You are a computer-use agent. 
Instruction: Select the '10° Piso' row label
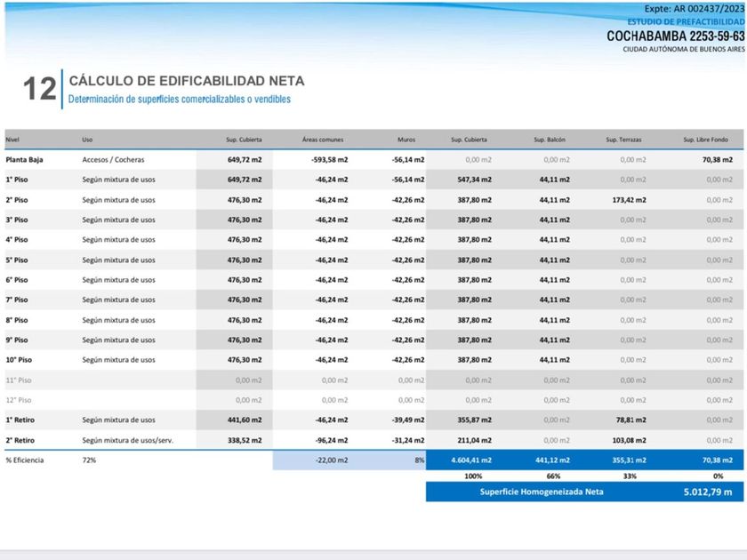coord(19,360)
